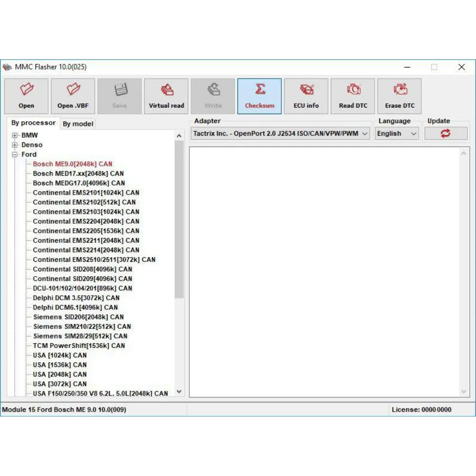Select Delphi DCM 3.5[3072k] CAN
The width and height of the screenshot is (476, 476).
(x=76, y=298)
